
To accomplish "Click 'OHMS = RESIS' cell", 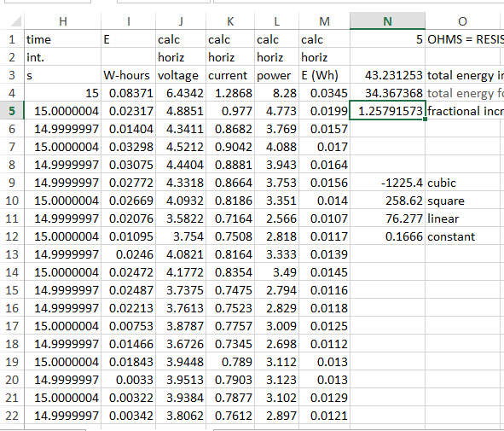I will click(465, 39).
